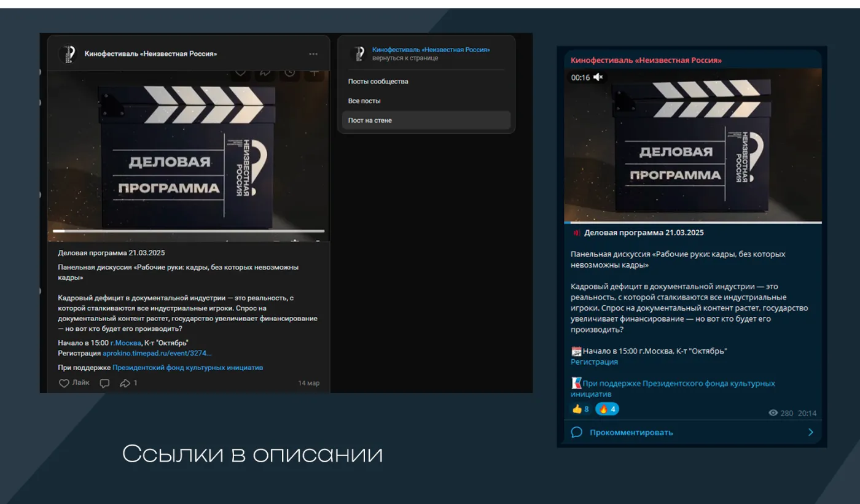The height and width of the screenshot is (504, 860).
Task: Click the fire reaction with 4 in Telegram
Action: pos(607,409)
